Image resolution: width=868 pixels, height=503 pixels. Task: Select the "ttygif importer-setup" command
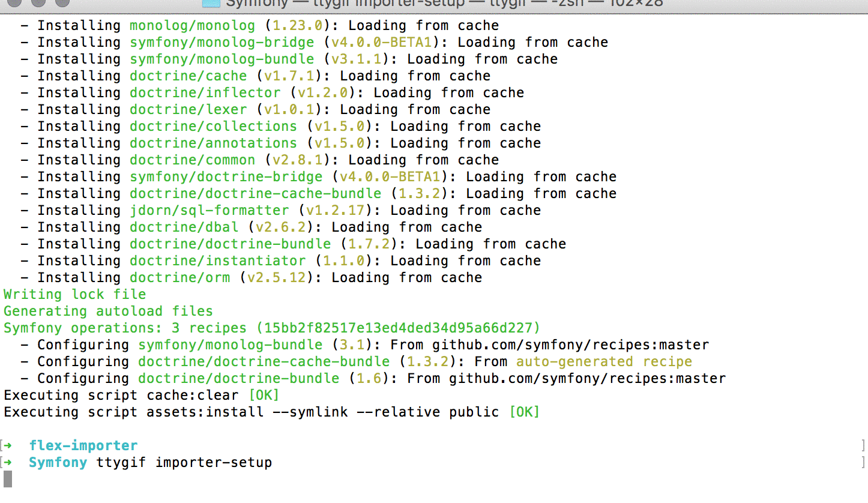tap(184, 463)
